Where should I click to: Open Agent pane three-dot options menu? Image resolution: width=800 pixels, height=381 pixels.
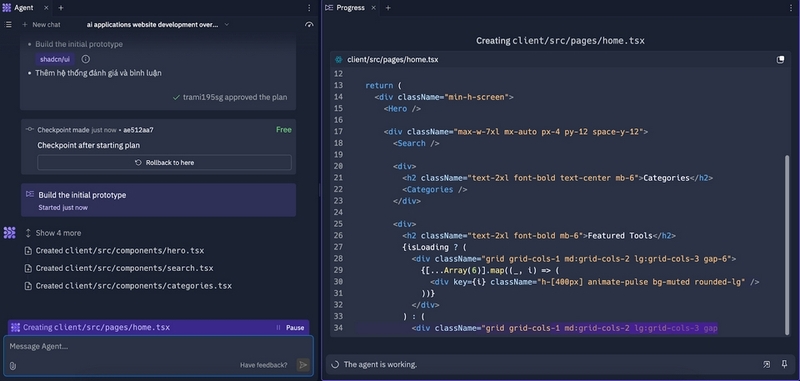click(309, 8)
